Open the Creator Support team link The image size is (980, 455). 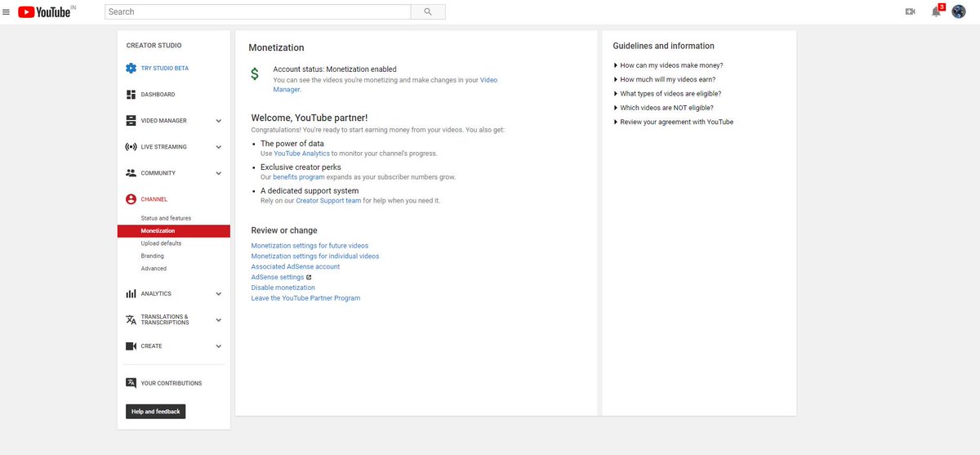pyautogui.click(x=329, y=201)
